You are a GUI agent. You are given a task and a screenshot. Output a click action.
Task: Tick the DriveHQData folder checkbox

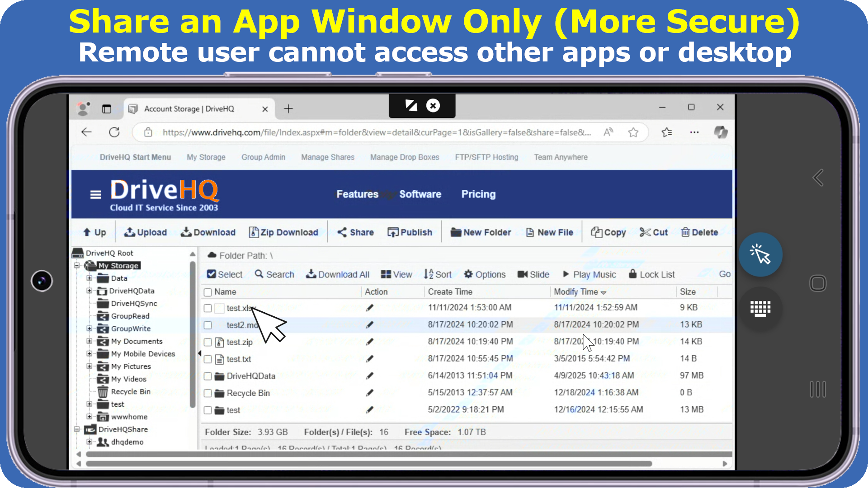tap(208, 376)
